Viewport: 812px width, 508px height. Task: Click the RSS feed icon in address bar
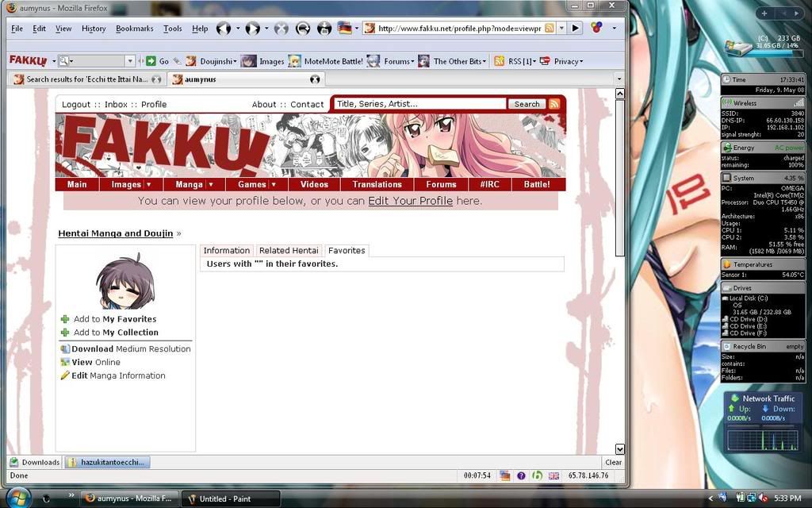pyautogui.click(x=549, y=28)
